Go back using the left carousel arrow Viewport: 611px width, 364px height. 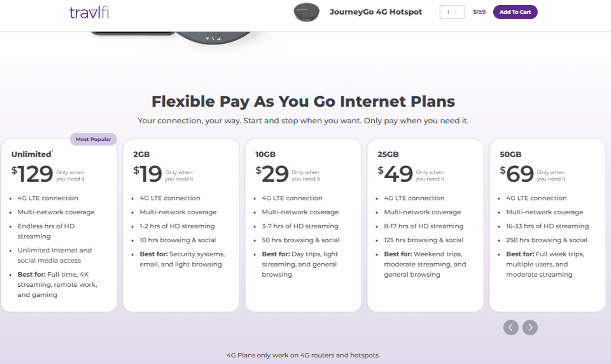point(511,328)
